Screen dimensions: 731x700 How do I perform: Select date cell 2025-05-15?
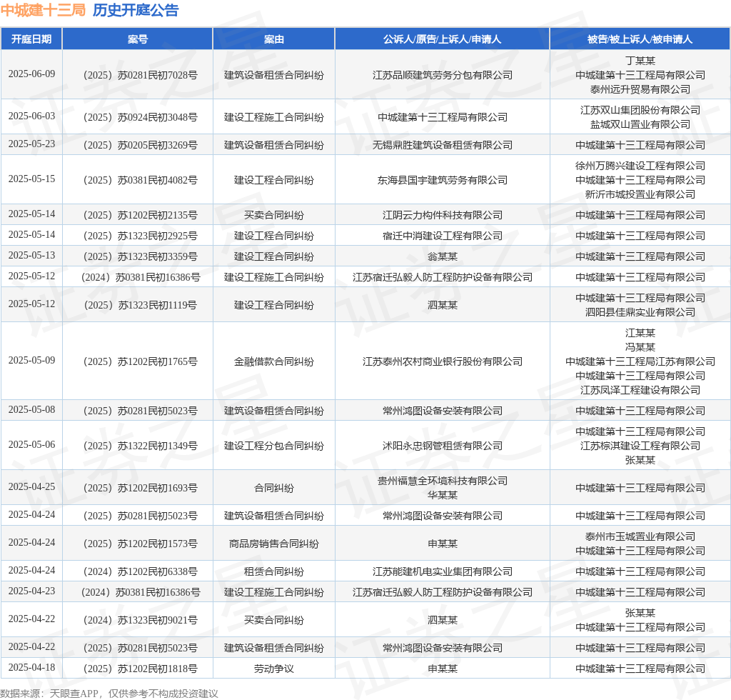[31, 179]
